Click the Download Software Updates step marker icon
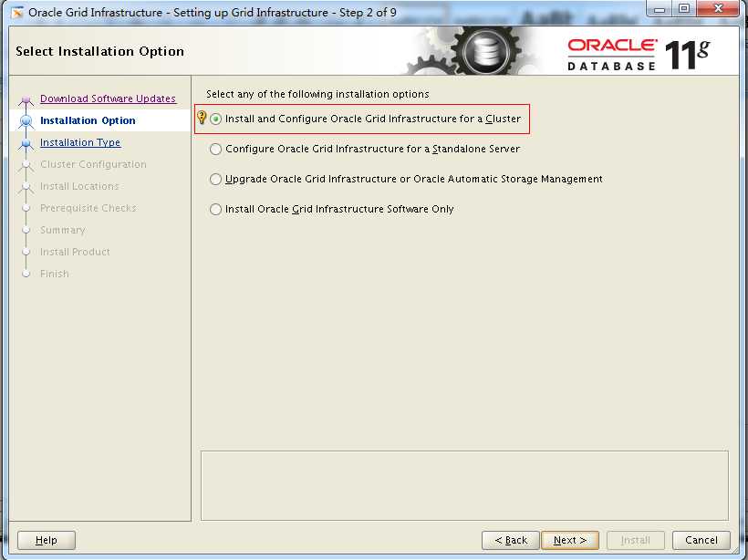748x560 pixels. (26, 100)
